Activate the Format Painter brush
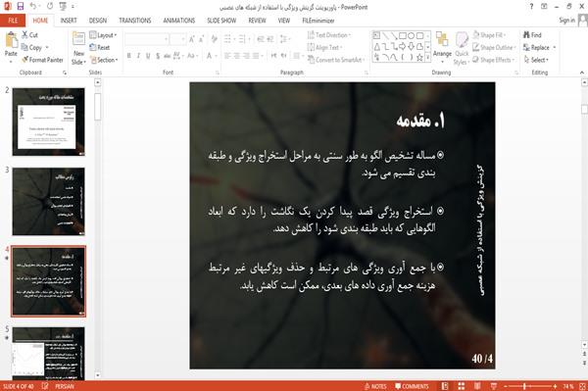 click(x=42, y=60)
